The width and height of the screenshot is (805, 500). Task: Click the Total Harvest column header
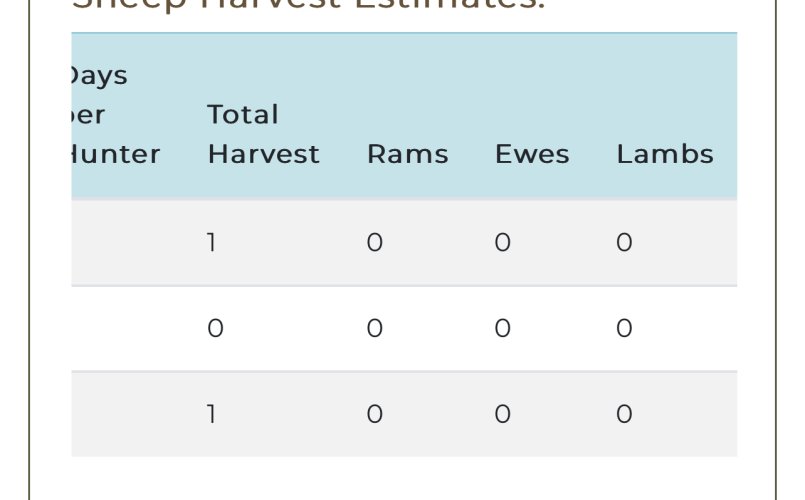[263, 134]
